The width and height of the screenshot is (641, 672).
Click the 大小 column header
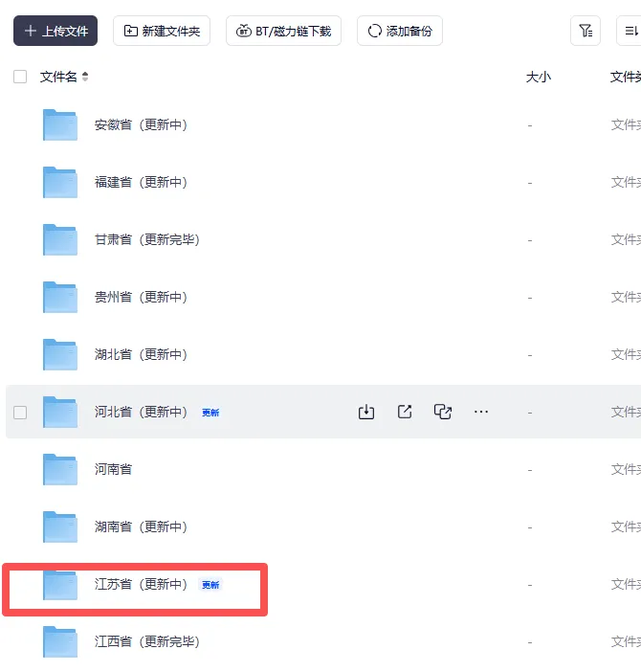(539, 78)
